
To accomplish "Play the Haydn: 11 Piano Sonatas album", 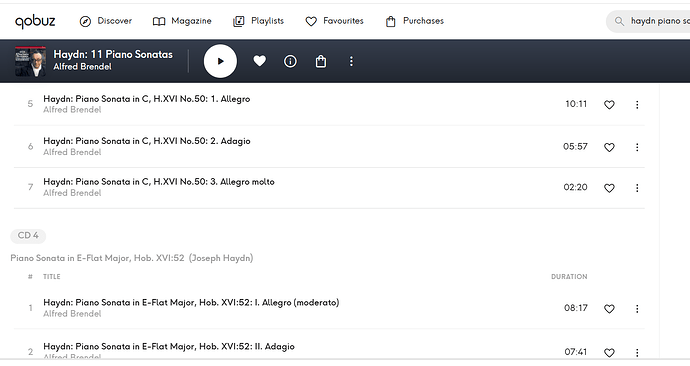I will pos(220,61).
